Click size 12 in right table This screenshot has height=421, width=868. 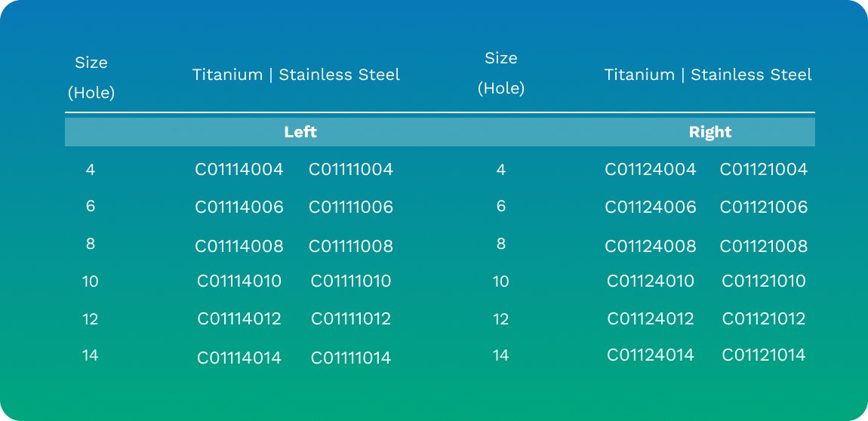tap(501, 318)
